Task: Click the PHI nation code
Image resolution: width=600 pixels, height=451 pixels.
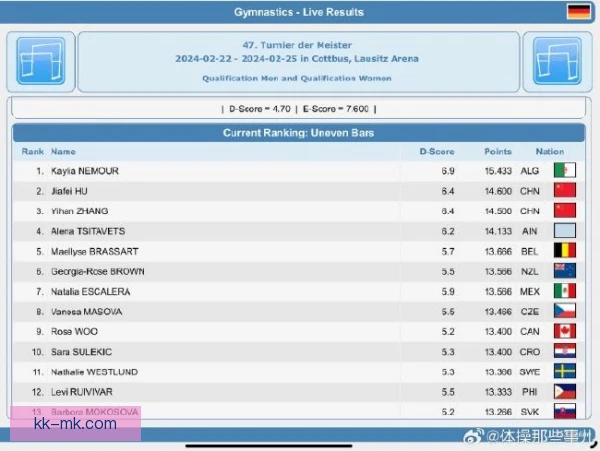Action: point(530,392)
